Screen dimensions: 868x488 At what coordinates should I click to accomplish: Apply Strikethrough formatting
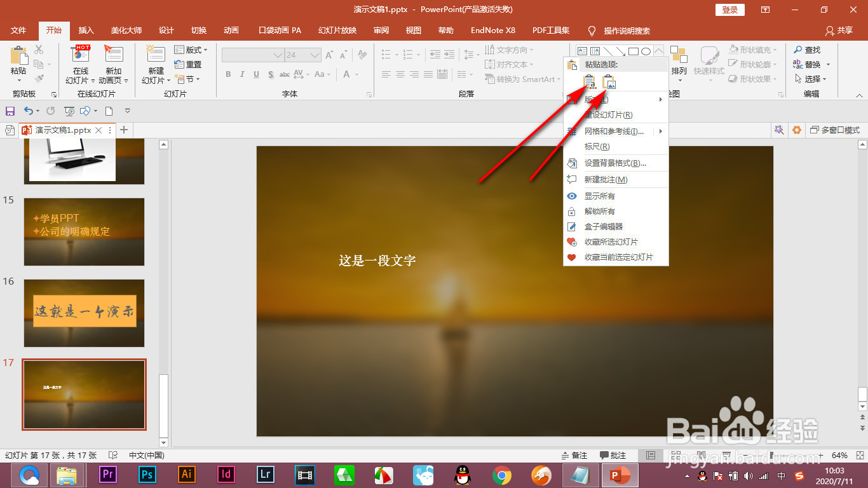285,74
